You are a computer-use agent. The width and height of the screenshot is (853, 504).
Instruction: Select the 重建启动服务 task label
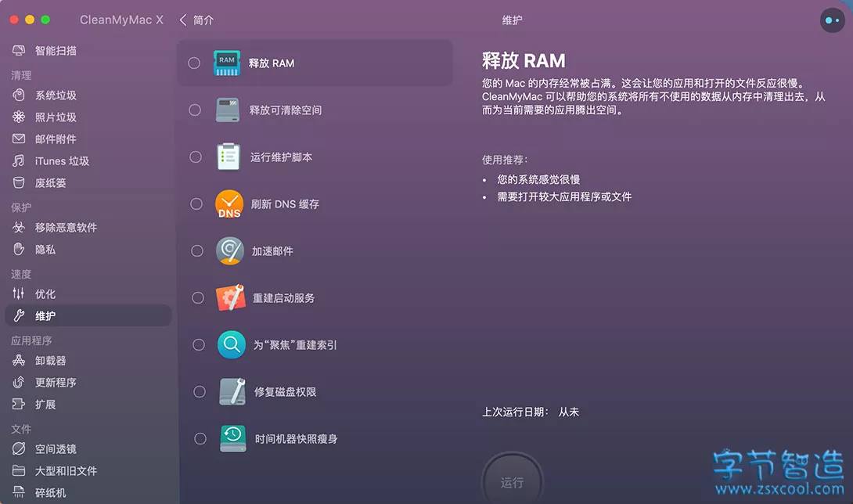(283, 297)
